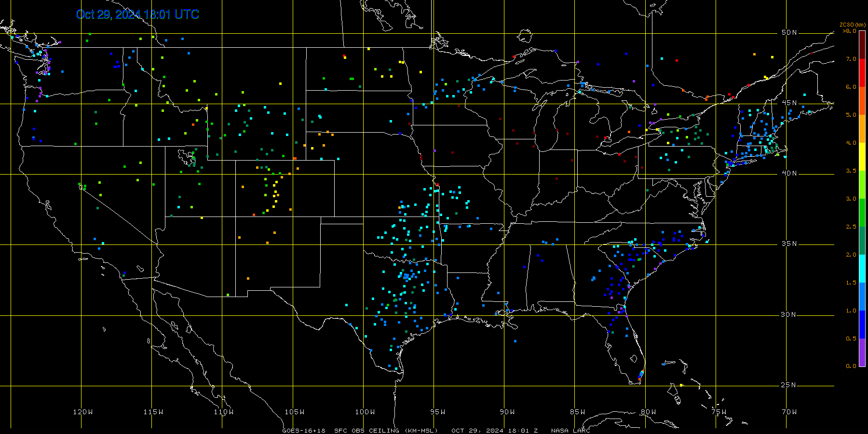This screenshot has height=434, width=868.
Task: Click the green 2.5-3.0 km color segment
Action: pyautogui.click(x=862, y=213)
